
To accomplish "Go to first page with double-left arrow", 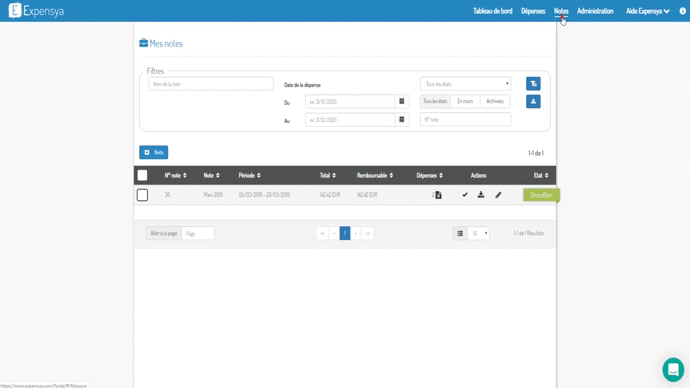I will click(x=322, y=233).
